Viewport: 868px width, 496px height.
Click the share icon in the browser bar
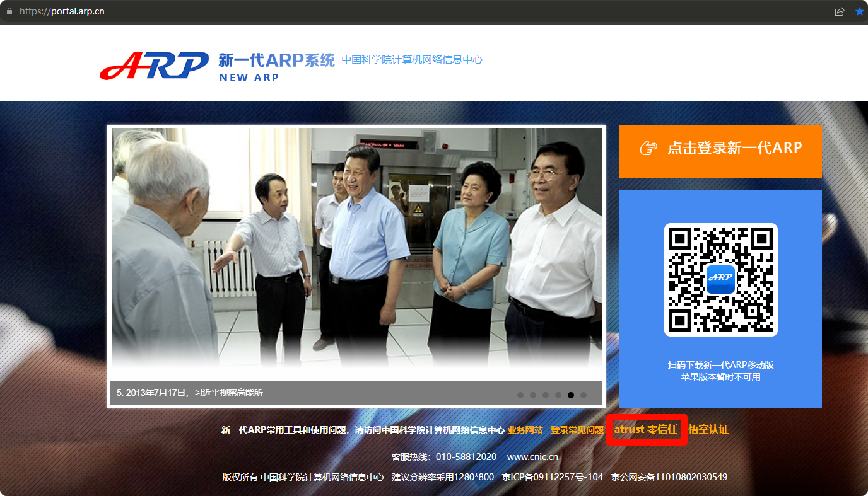tap(840, 11)
